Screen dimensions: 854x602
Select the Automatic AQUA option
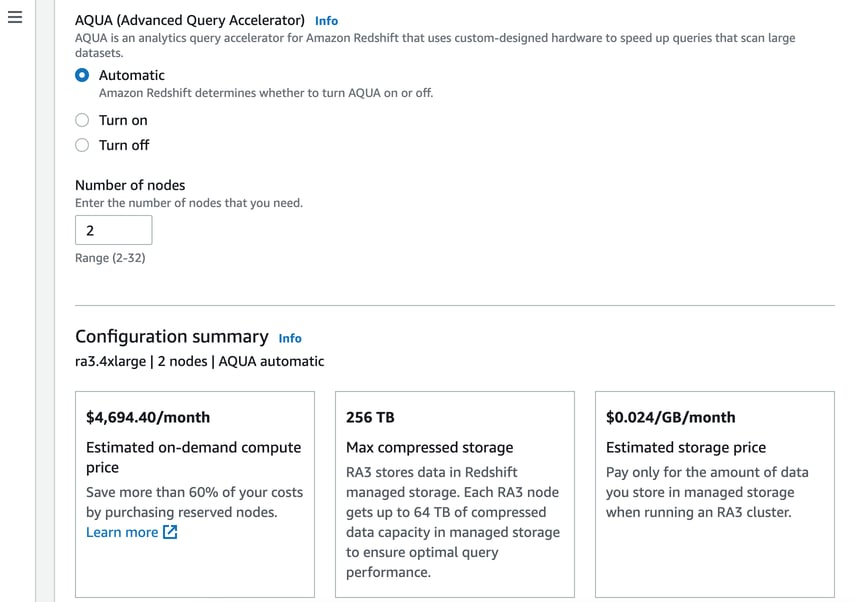click(x=82, y=75)
